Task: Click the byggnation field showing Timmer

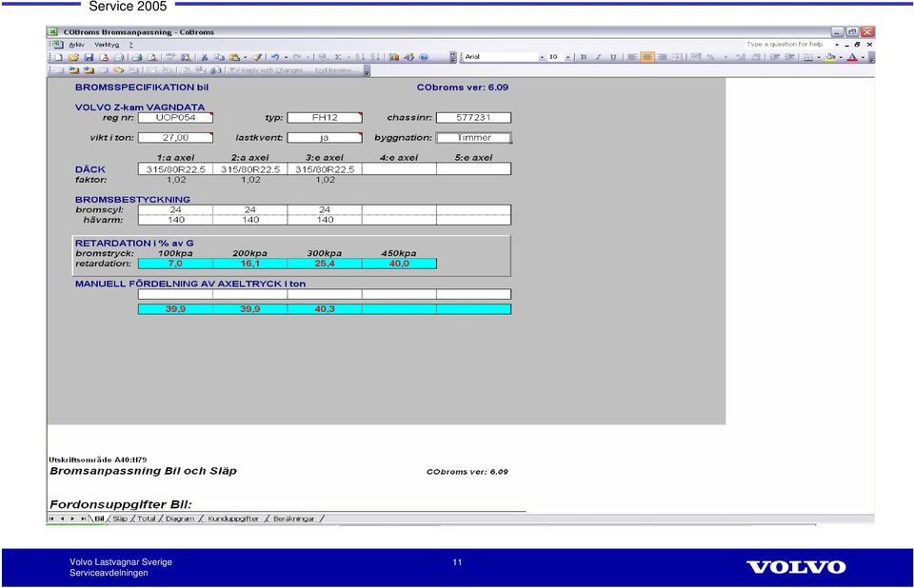Action: coord(474,138)
